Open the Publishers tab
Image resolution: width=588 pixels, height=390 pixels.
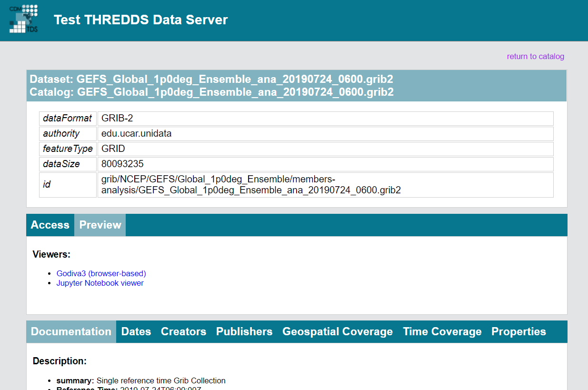244,331
